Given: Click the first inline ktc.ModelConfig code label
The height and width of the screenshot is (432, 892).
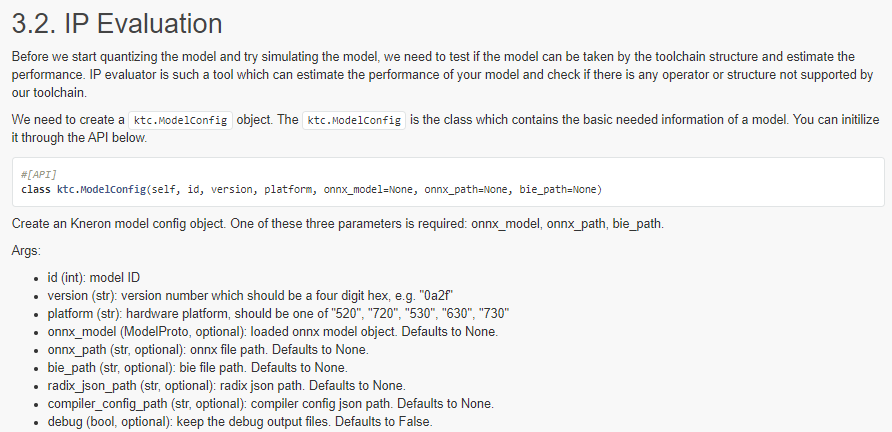Looking at the screenshot, I should (x=181, y=120).
